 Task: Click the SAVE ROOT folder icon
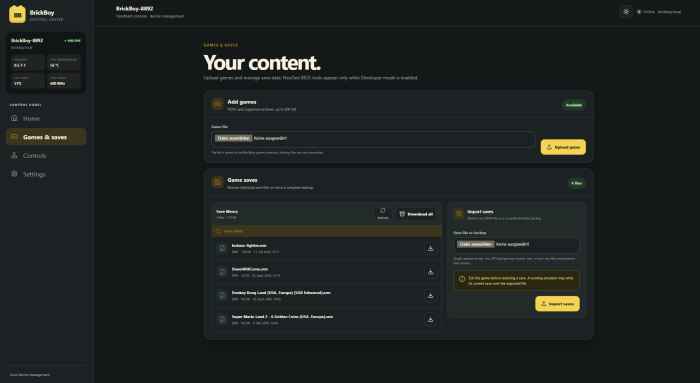point(219,231)
